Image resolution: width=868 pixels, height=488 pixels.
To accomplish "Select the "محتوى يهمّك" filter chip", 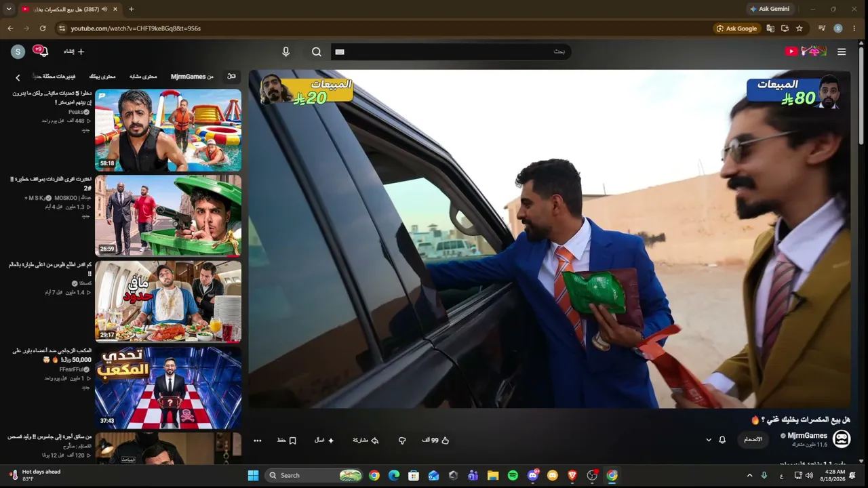I will click(x=102, y=77).
